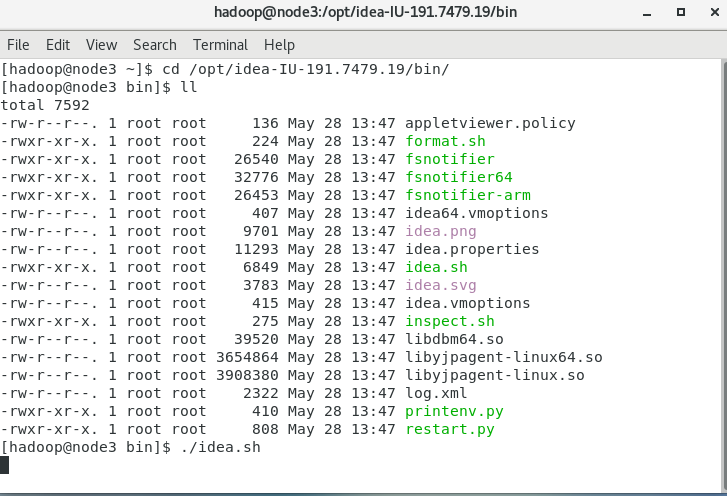Select the idea.properties file name
Image resolution: width=727 pixels, height=496 pixels.
point(472,249)
